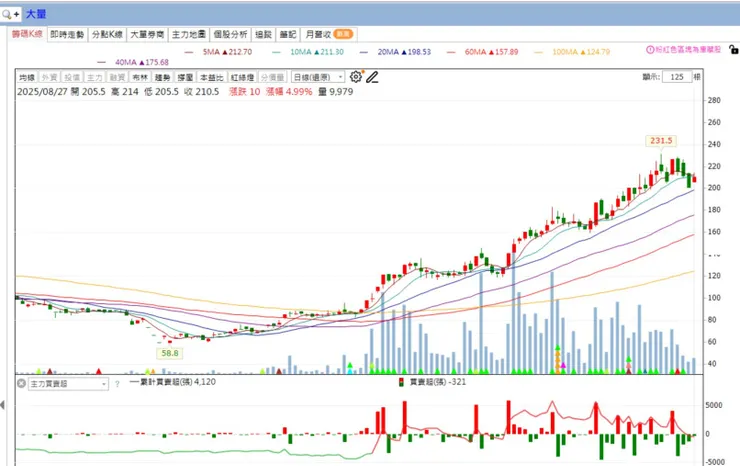Click the 20MA 198.53 legend line
Screen dimensions: 740x466
pos(395,52)
